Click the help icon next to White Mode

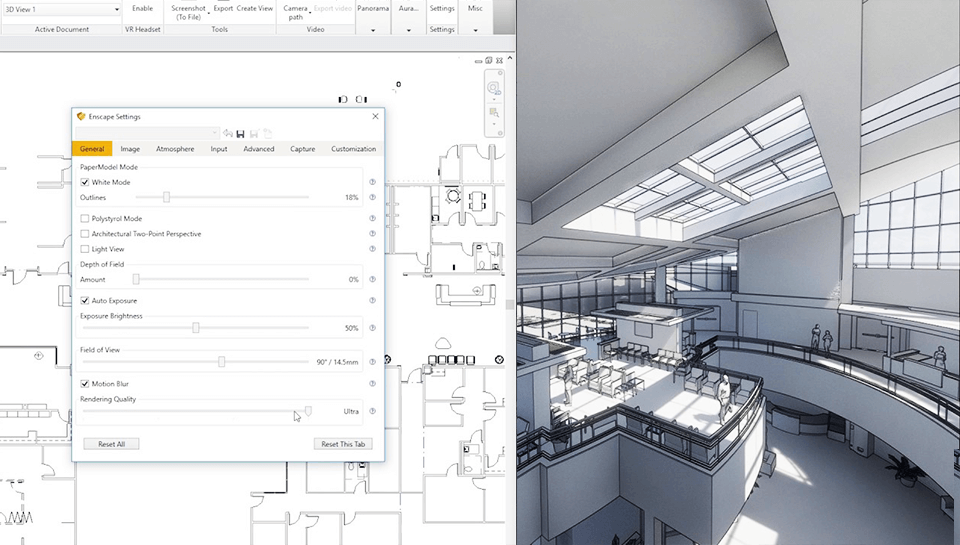pos(372,182)
